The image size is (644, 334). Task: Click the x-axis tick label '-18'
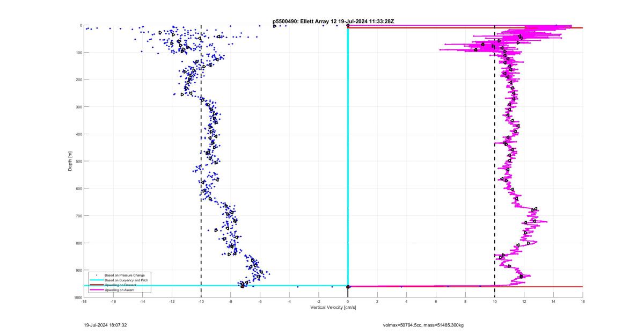click(x=84, y=301)
